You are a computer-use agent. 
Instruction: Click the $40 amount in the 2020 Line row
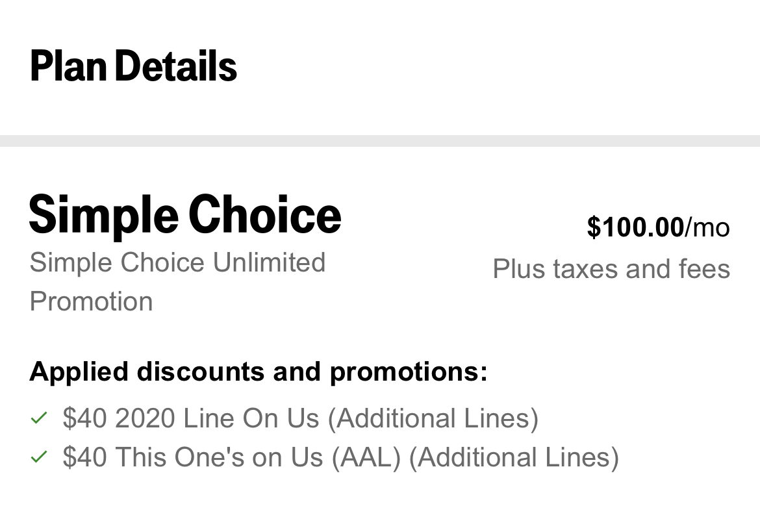84,418
